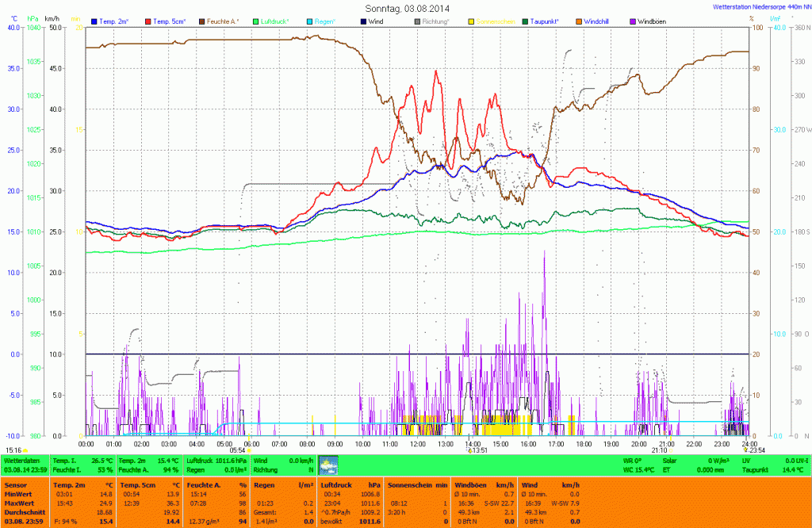Select the 12:00 time axis label
The image size is (812, 528).
418,443
